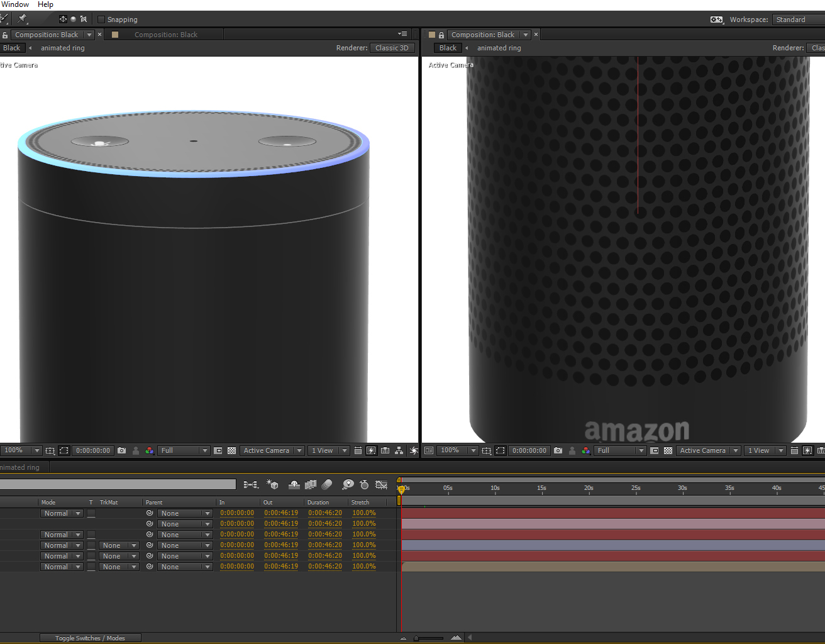The height and width of the screenshot is (644, 825).
Task: Open the Parent dropdown of second layer row
Action: pyautogui.click(x=184, y=524)
